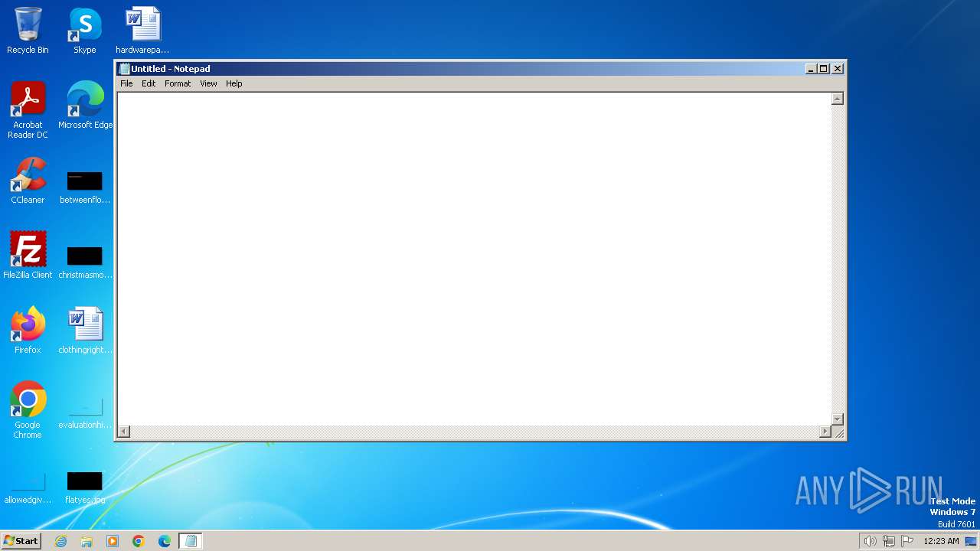
Task: Click the 12:23 AM taskbar clock
Action: pos(941,541)
